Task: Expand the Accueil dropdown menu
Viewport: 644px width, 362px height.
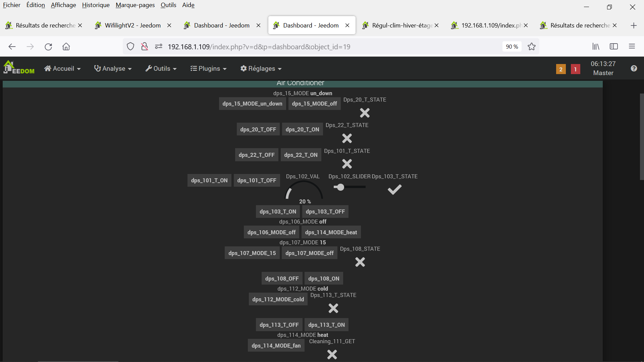Action: pos(62,68)
